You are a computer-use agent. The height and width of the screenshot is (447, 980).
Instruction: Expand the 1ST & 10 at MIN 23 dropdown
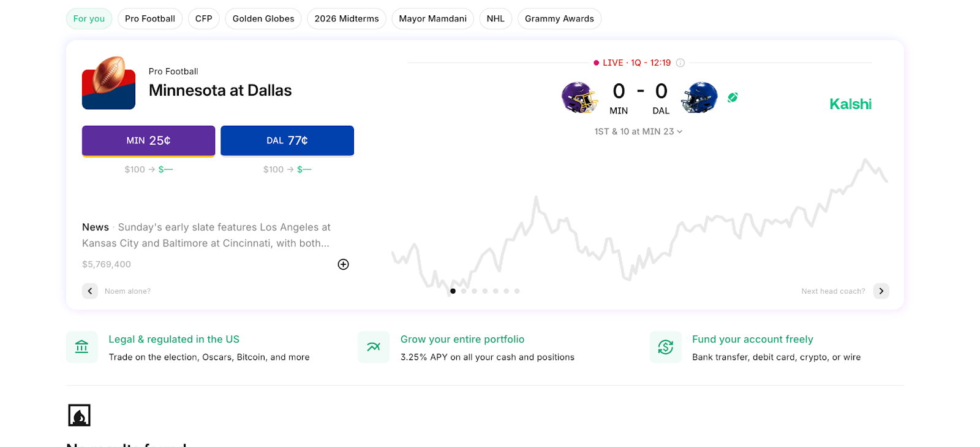[638, 131]
